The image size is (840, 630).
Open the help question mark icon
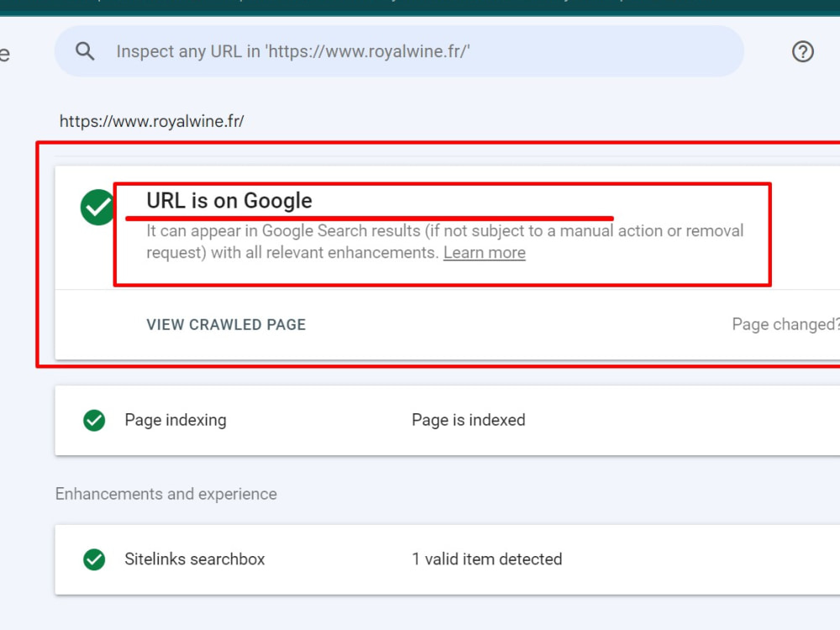click(802, 51)
